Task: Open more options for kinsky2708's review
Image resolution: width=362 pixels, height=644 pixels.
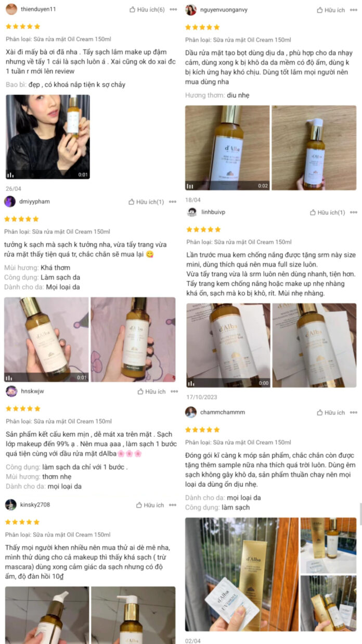Action: [173, 505]
